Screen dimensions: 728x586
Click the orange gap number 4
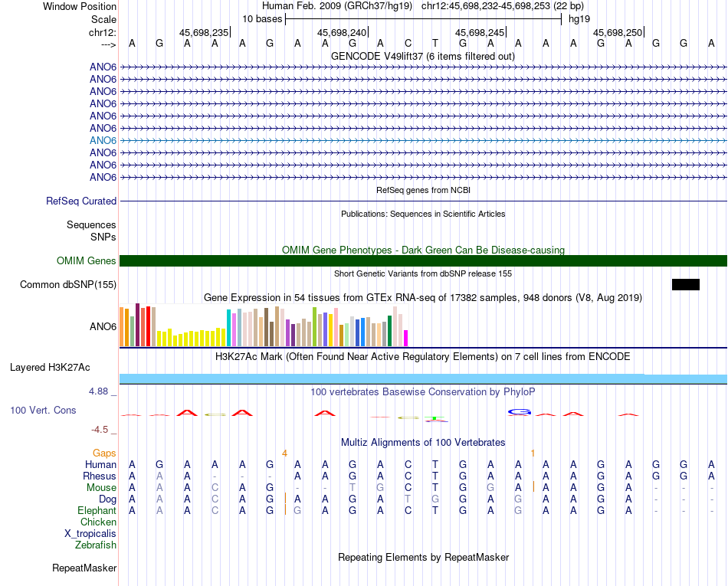[x=284, y=453]
